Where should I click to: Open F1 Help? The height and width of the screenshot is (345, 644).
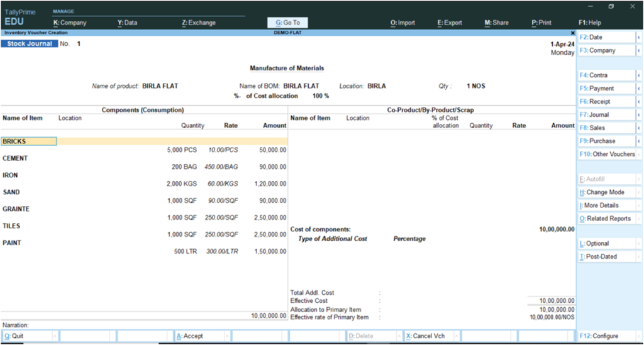pos(590,23)
